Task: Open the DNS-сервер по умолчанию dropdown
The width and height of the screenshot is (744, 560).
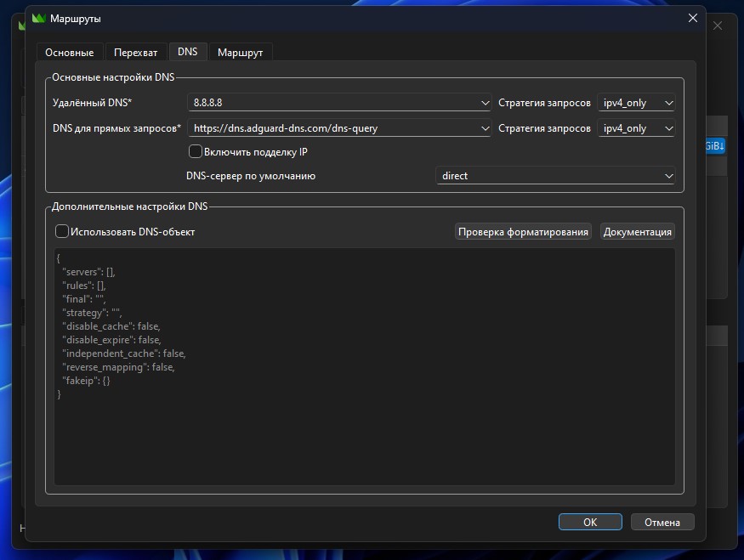Action: tap(556, 176)
